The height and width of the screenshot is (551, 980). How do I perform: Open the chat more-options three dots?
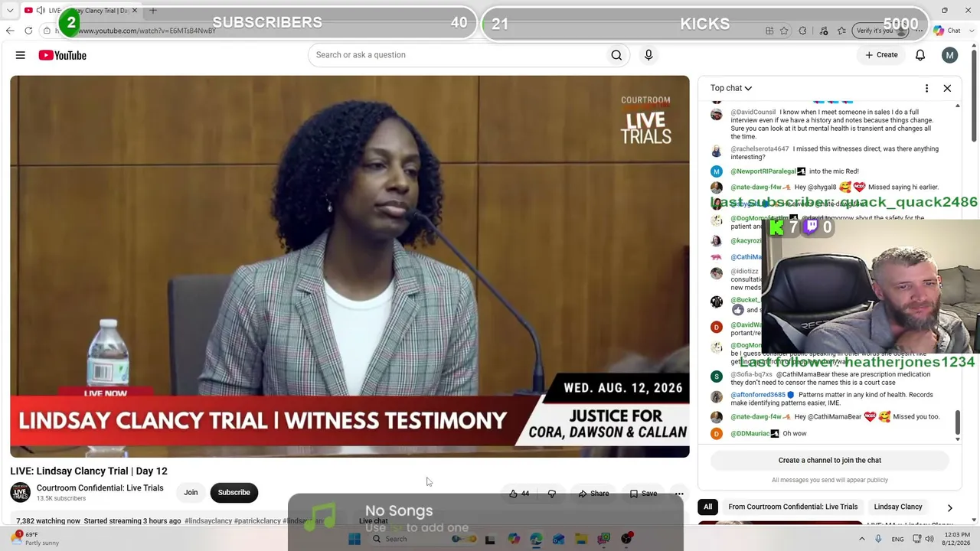(926, 88)
